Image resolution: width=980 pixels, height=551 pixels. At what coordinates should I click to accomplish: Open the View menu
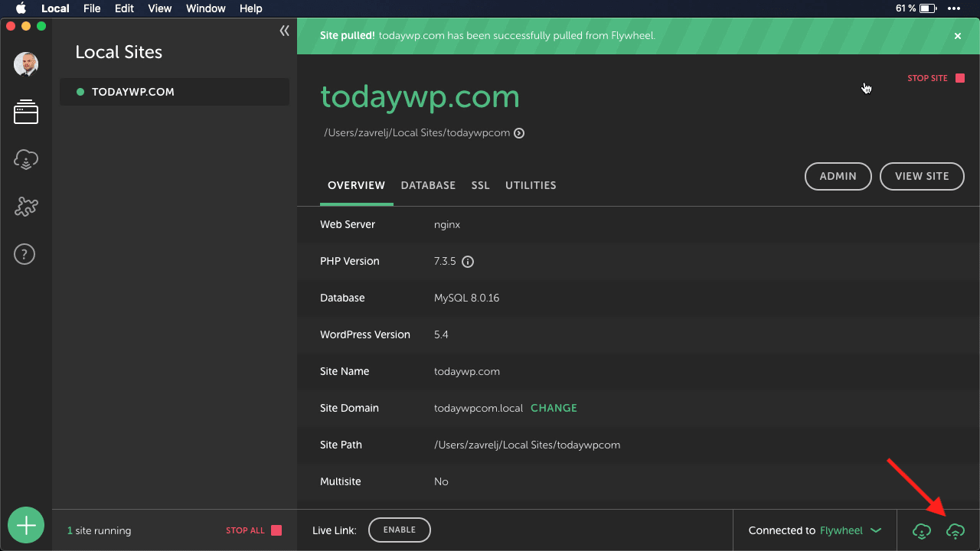pyautogui.click(x=160, y=8)
